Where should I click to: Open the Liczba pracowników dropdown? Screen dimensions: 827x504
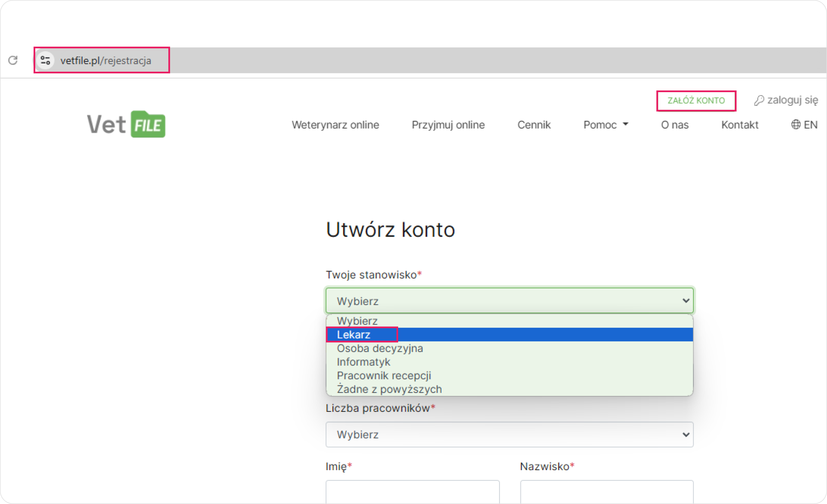tap(509, 434)
